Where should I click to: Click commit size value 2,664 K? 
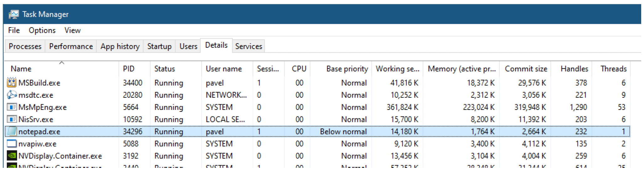tap(534, 132)
